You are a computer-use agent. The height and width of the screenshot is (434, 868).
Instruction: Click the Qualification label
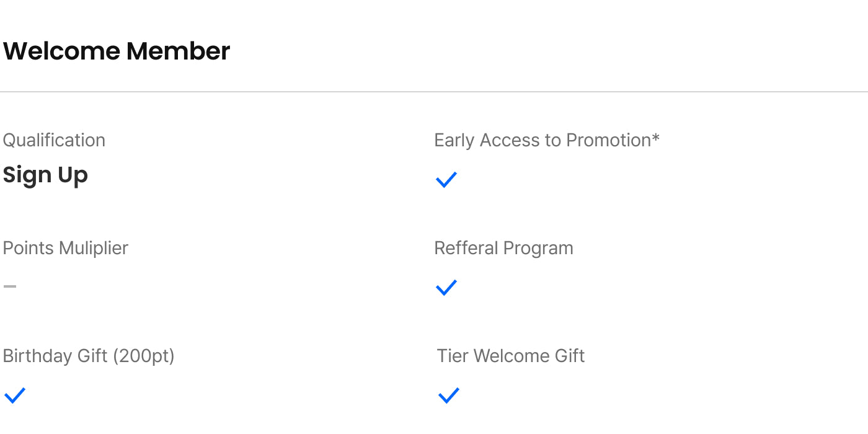(x=54, y=140)
